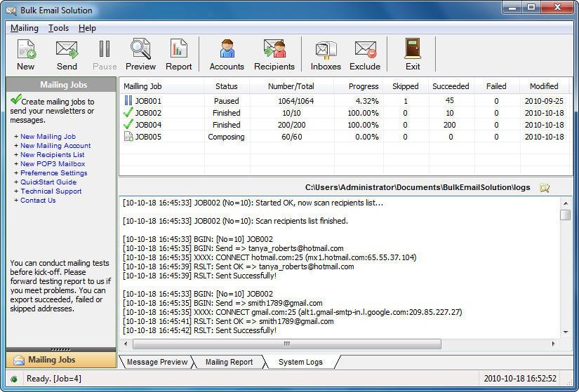Click JOB004 green checkmark icon
This screenshot has height=392, width=579.
[x=128, y=124]
